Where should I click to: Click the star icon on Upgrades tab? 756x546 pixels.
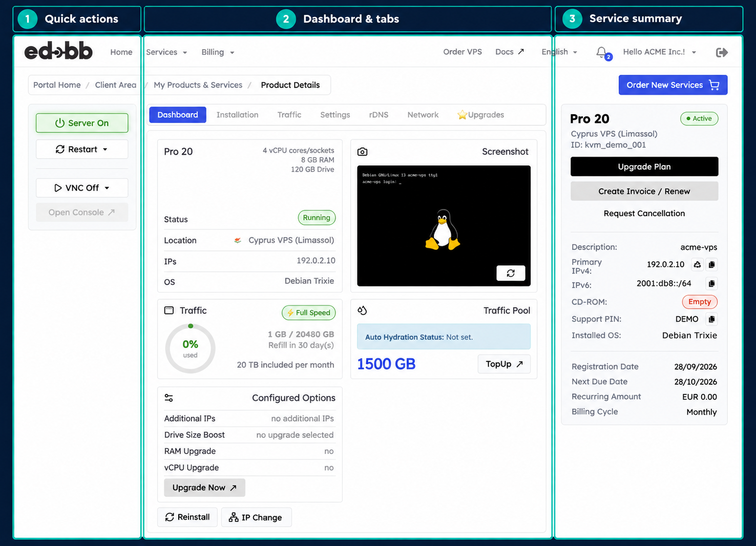(x=462, y=115)
